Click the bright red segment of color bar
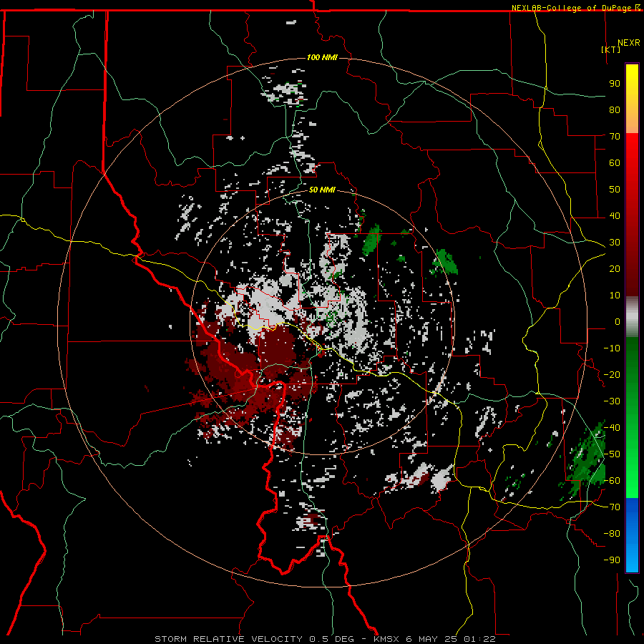Screen dimensions: 644x644 tap(632, 150)
